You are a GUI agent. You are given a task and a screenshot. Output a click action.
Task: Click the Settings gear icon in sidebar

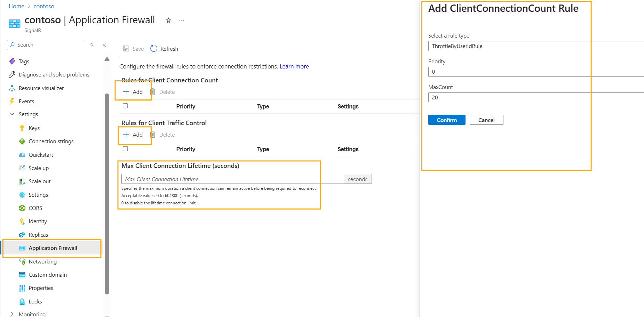click(x=22, y=195)
